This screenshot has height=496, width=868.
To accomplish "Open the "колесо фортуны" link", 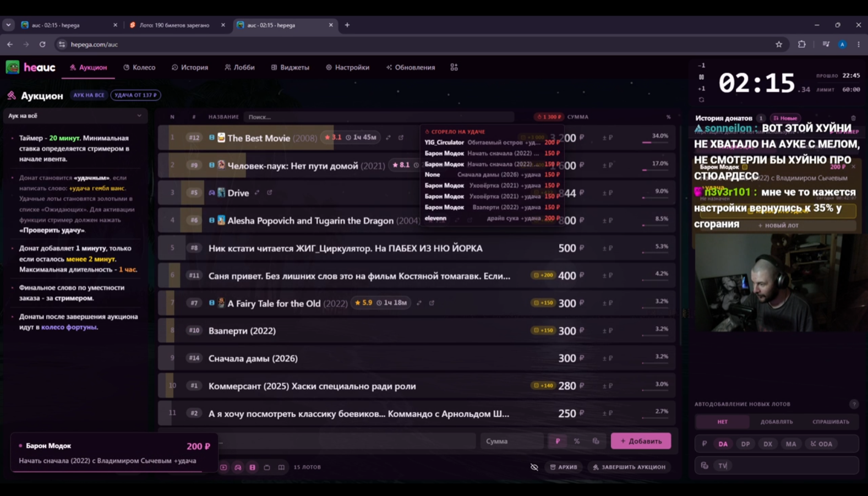I will (69, 327).
